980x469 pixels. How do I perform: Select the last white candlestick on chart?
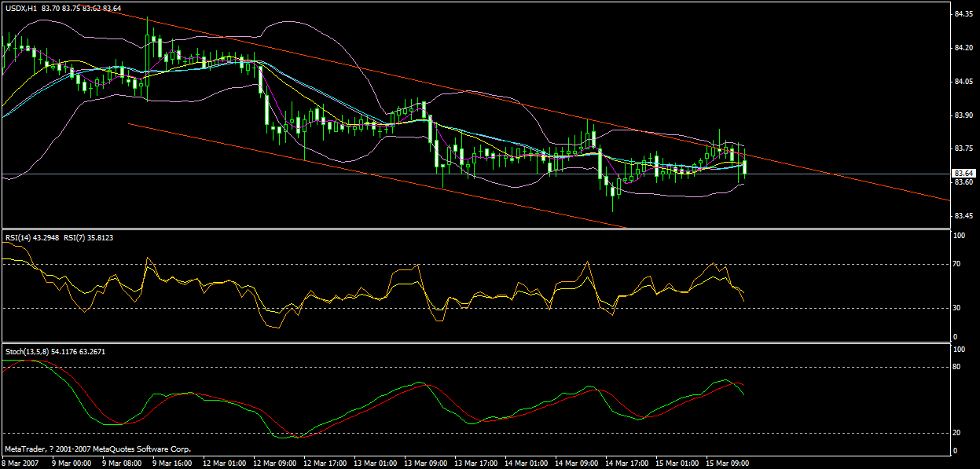(744, 166)
